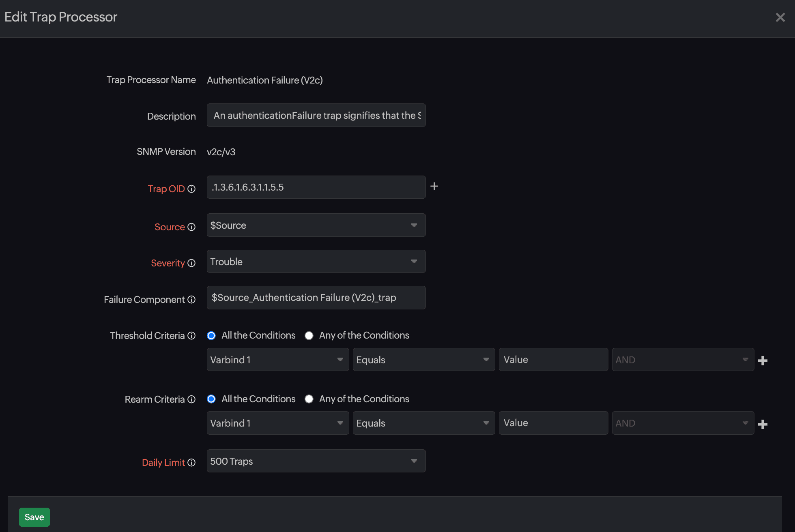Image resolution: width=795 pixels, height=532 pixels.
Task: Click the Severity info icon
Action: pyautogui.click(x=191, y=263)
